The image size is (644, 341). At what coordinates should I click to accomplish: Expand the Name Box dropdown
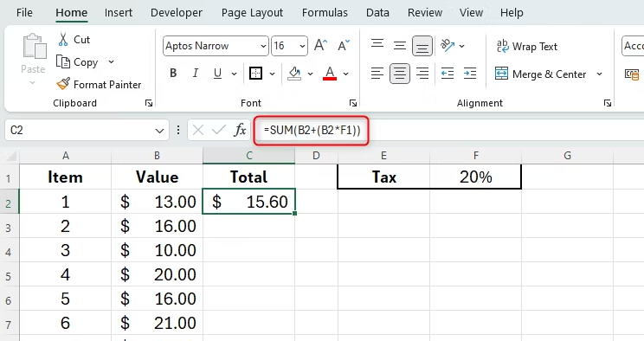point(159,131)
